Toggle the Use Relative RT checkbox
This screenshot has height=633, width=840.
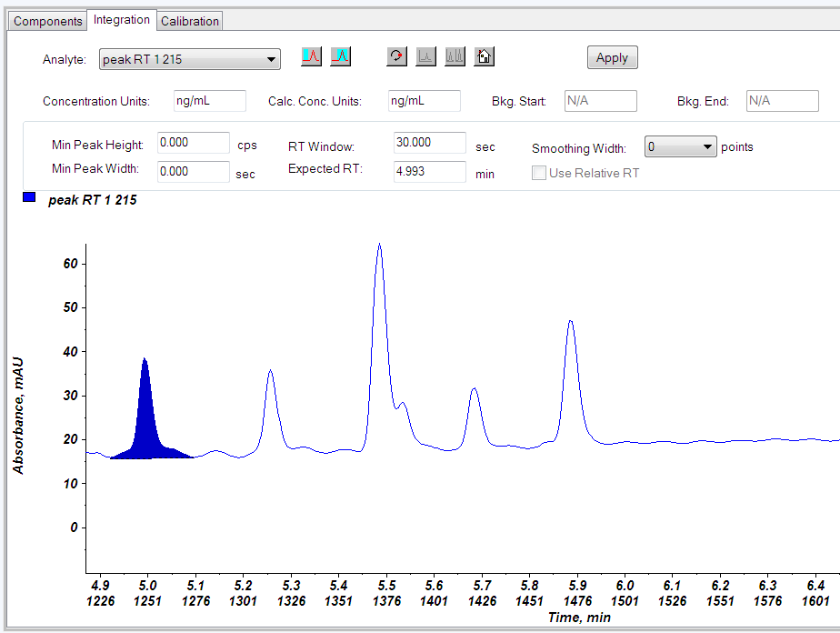pos(539,173)
